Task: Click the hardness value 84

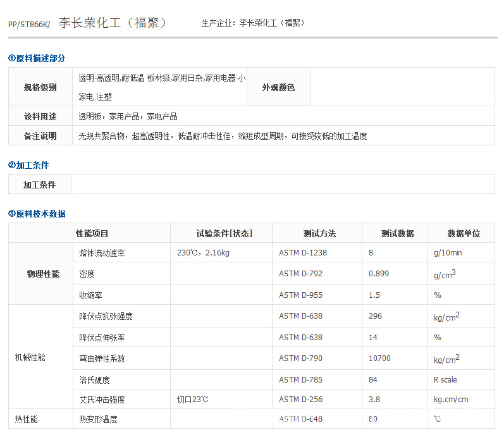Action: [373, 380]
